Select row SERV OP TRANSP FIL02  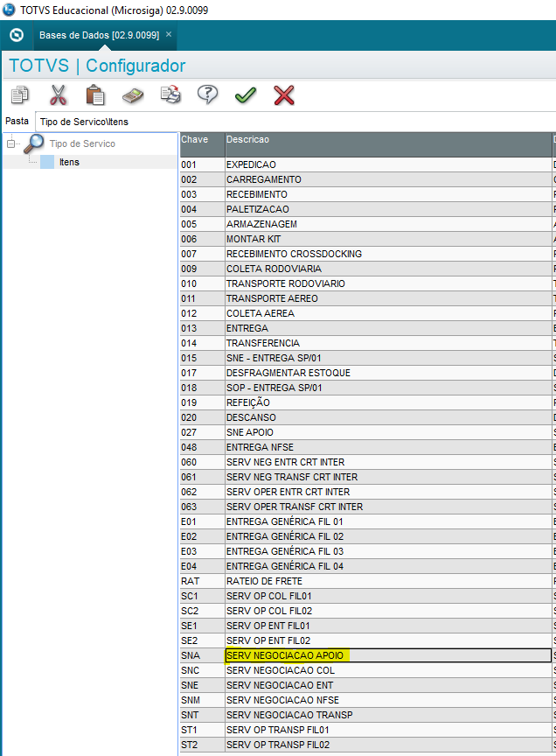pyautogui.click(x=366, y=745)
